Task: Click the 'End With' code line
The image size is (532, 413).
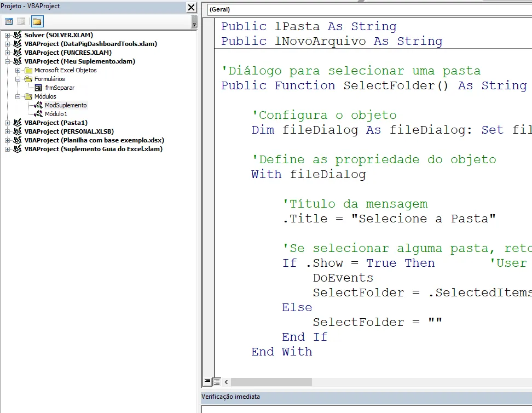Action: pos(282,352)
